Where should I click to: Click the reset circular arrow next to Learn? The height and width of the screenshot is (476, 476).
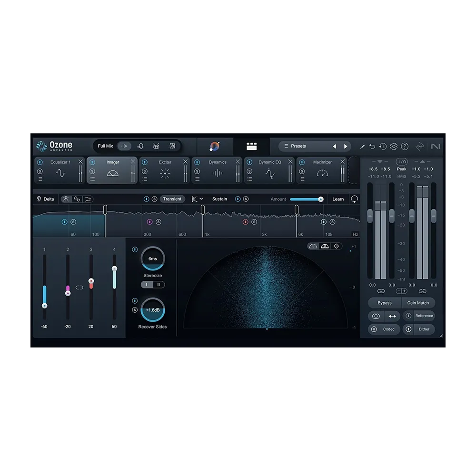pyautogui.click(x=354, y=199)
